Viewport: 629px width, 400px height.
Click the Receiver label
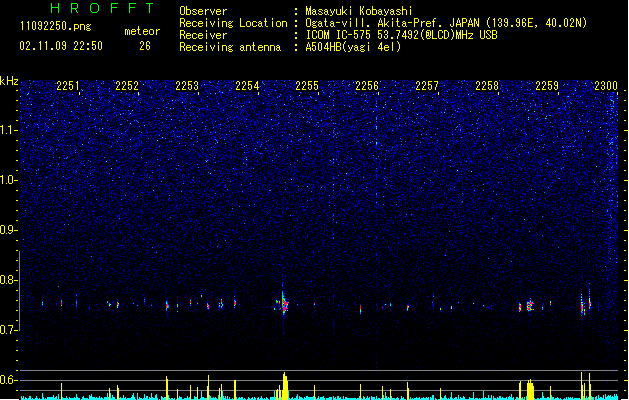point(203,35)
